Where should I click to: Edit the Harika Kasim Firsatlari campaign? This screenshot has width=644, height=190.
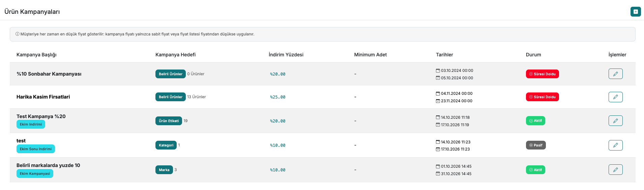coord(615,97)
